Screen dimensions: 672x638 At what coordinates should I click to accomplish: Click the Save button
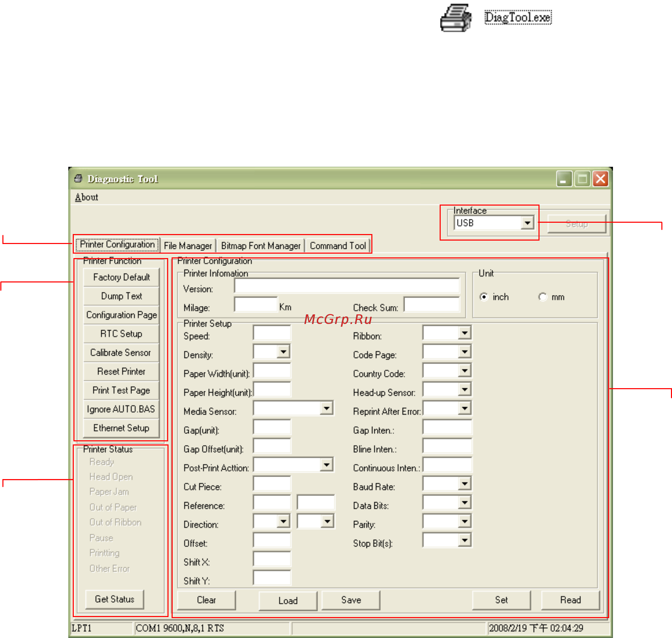pos(351,600)
